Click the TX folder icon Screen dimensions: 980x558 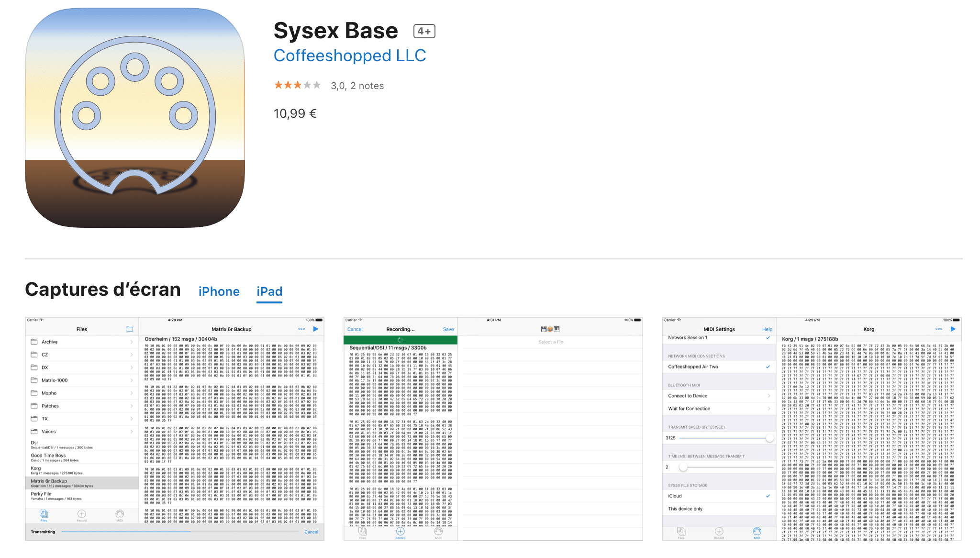point(34,419)
